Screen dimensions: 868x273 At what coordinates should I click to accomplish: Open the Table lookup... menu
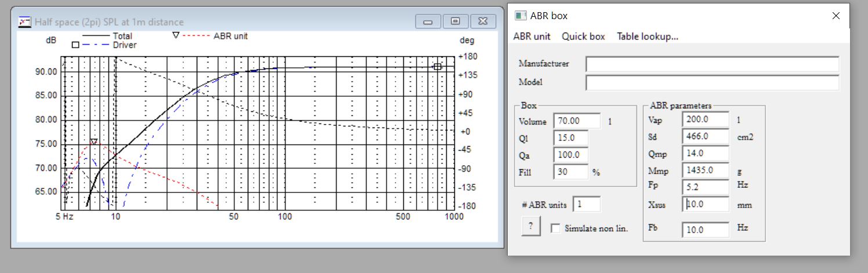(x=648, y=36)
